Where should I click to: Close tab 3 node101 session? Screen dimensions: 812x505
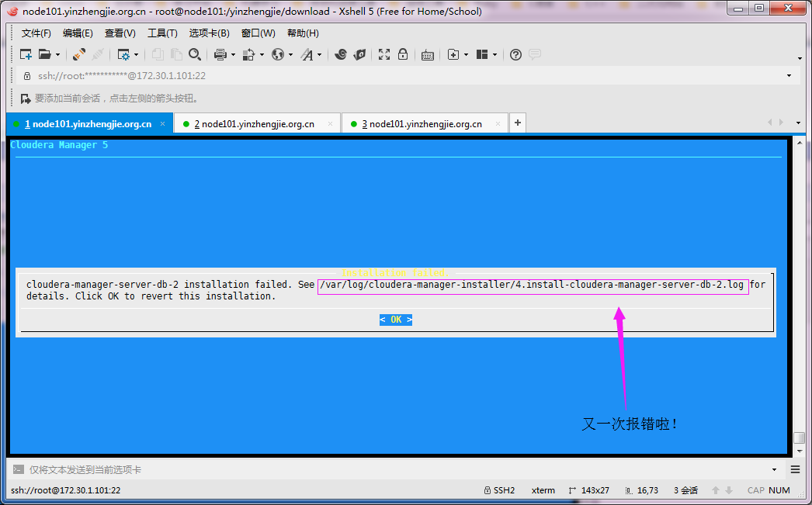tap(498, 123)
